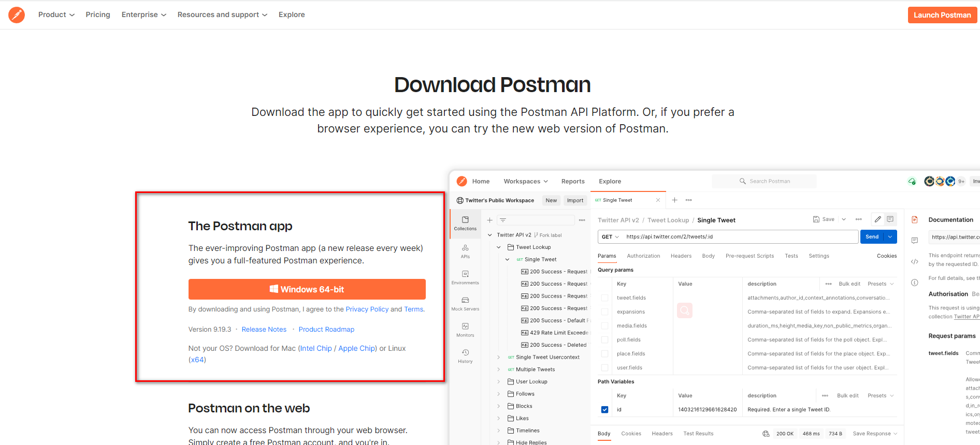Open the Pricing page link
Image resolution: width=980 pixels, height=445 pixels.
tap(98, 14)
